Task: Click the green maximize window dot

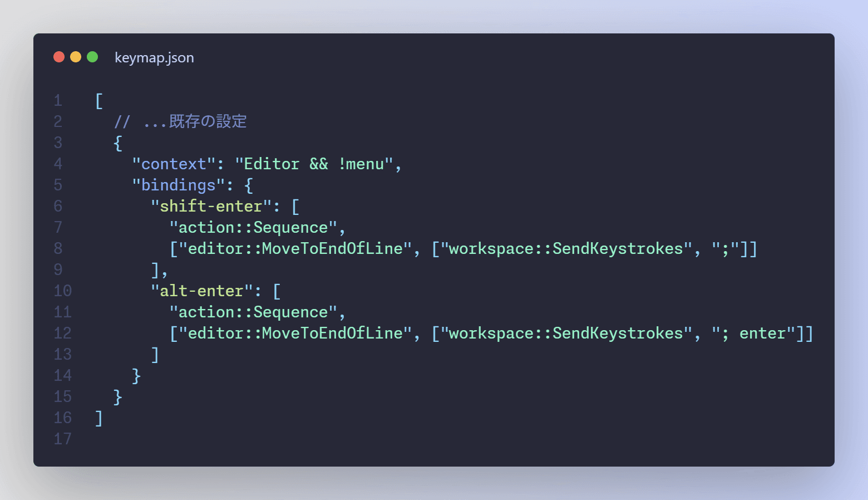Action: pyautogui.click(x=92, y=57)
